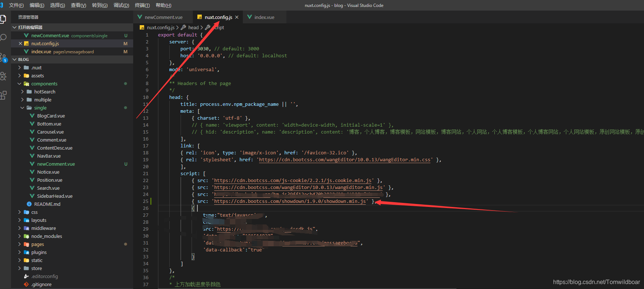Close the nuxt.config.js editor tab
Image resolution: width=644 pixels, height=289 pixels.
pyautogui.click(x=237, y=17)
